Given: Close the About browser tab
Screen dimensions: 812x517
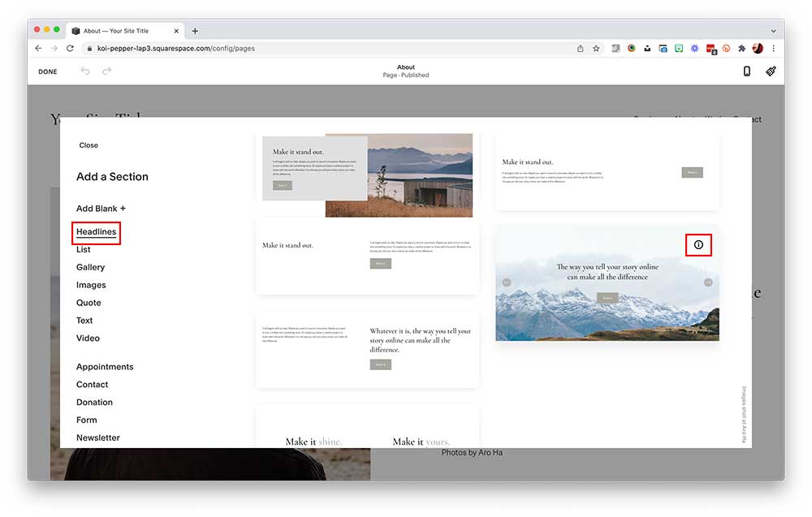Looking at the screenshot, I should coord(176,31).
